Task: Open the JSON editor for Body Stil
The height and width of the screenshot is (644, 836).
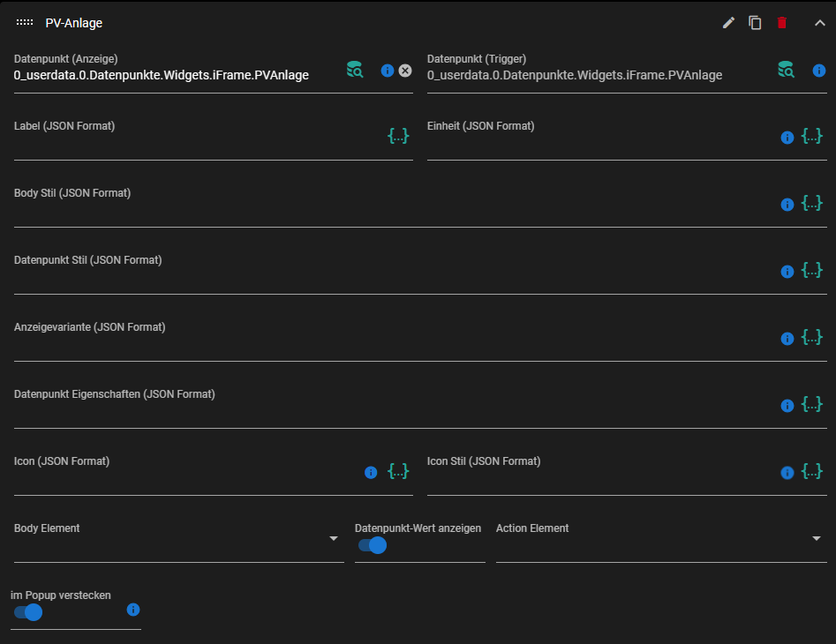Action: [x=812, y=204]
